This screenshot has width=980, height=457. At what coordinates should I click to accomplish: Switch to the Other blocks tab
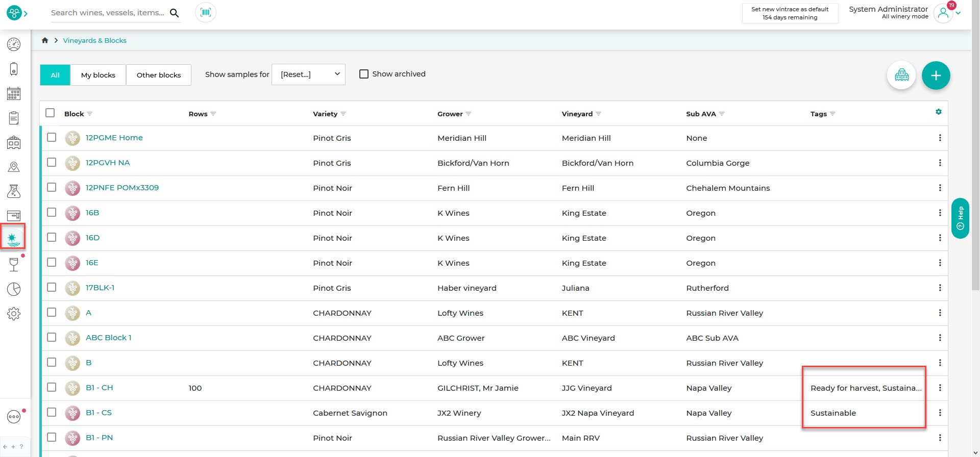point(159,75)
